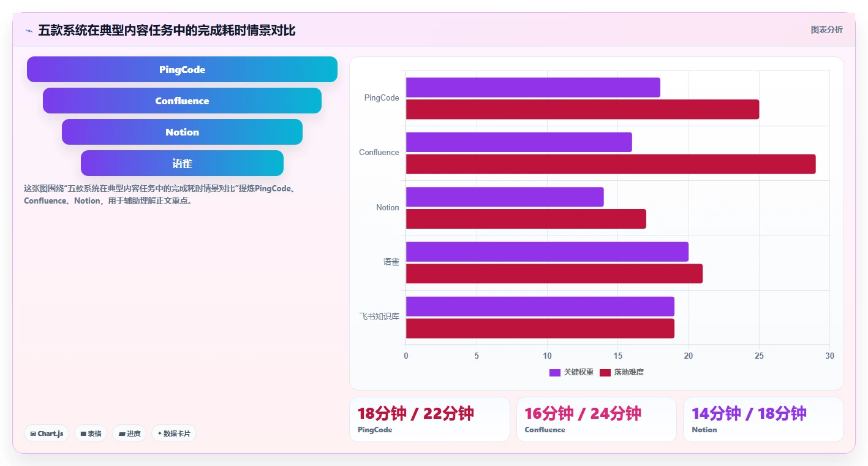Click the purple PingCode bar in the chart
868x466 pixels.
(x=533, y=87)
